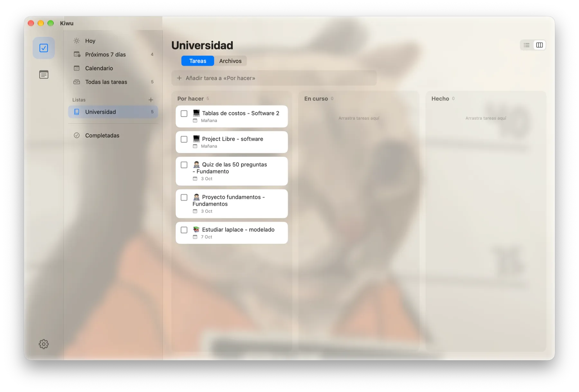Check off Tablas de costos - Software 2
The image size is (579, 392).
click(184, 114)
